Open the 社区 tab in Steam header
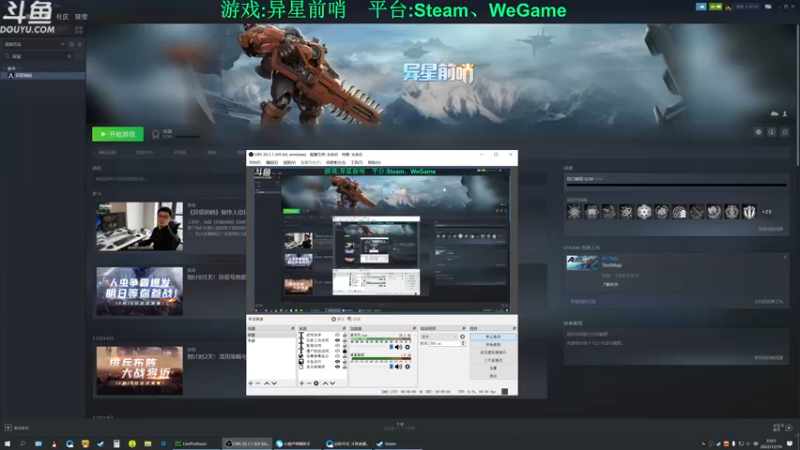Viewport: 800px width, 450px height. (62, 17)
